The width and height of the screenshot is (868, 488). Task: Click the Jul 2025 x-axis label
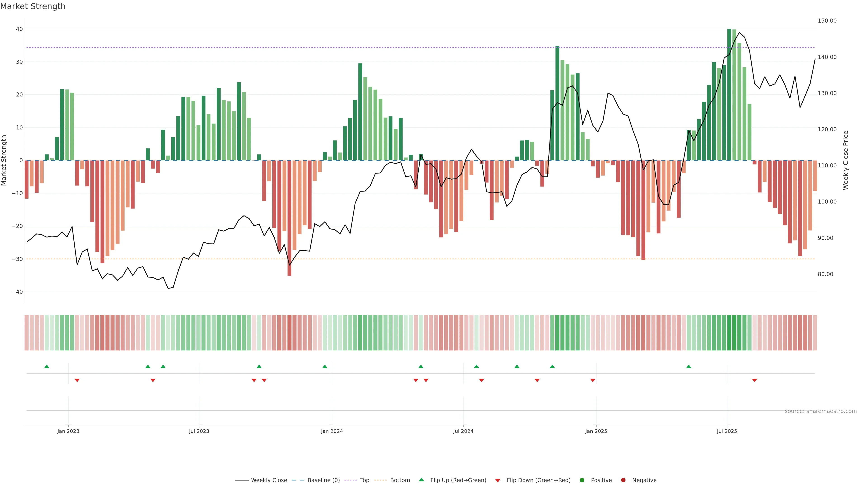(727, 431)
